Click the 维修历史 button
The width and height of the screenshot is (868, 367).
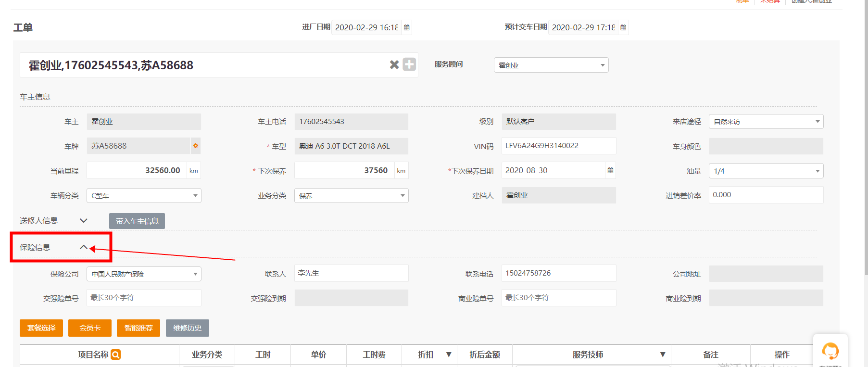pos(188,328)
